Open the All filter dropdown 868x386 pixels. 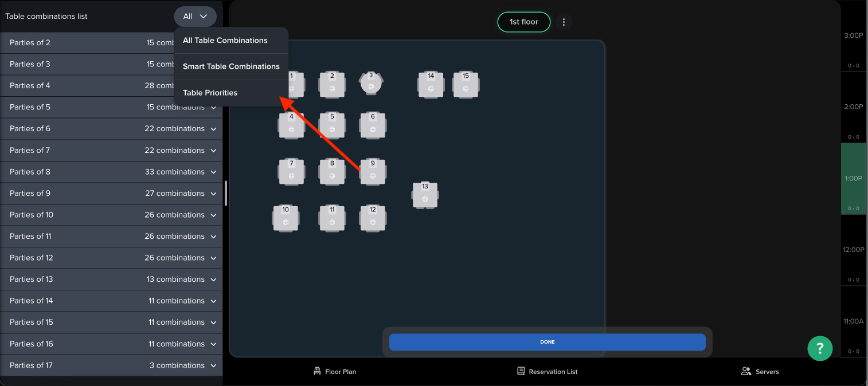point(195,17)
